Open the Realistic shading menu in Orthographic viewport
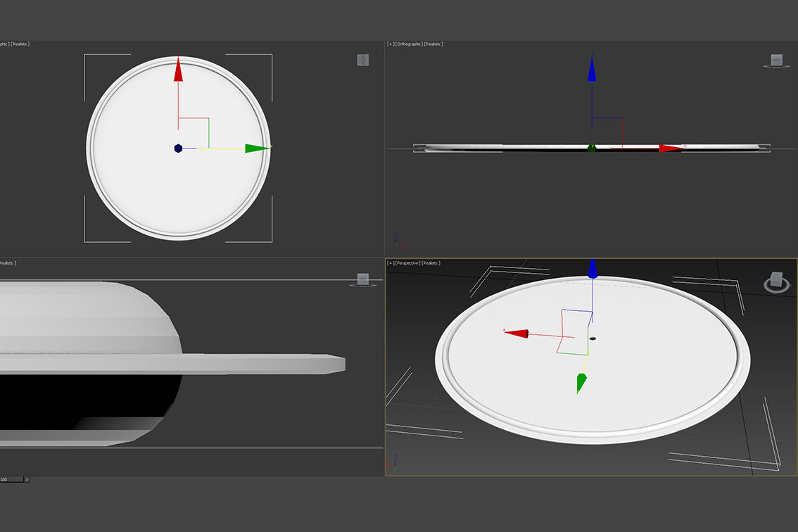Image resolution: width=798 pixels, height=532 pixels. click(433, 44)
